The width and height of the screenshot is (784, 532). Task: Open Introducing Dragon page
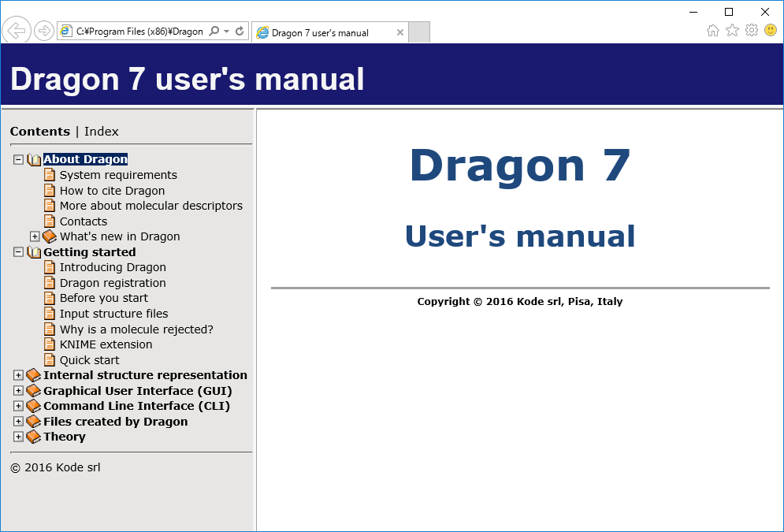(113, 267)
